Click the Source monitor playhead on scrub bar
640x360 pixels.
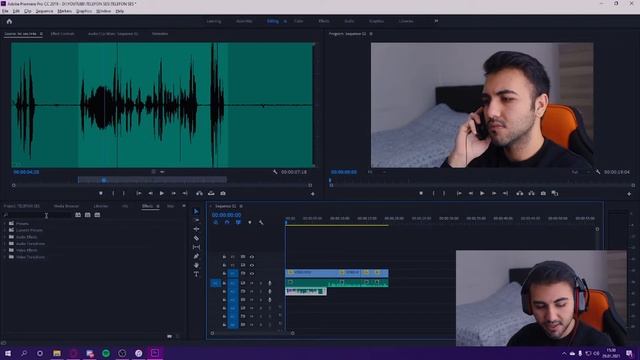pyautogui.click(x=104, y=180)
